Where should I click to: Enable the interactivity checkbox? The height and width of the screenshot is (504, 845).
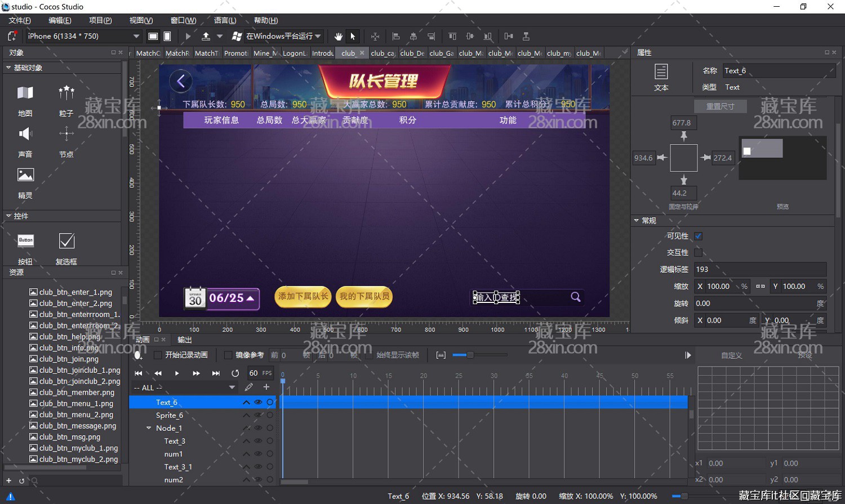699,252
